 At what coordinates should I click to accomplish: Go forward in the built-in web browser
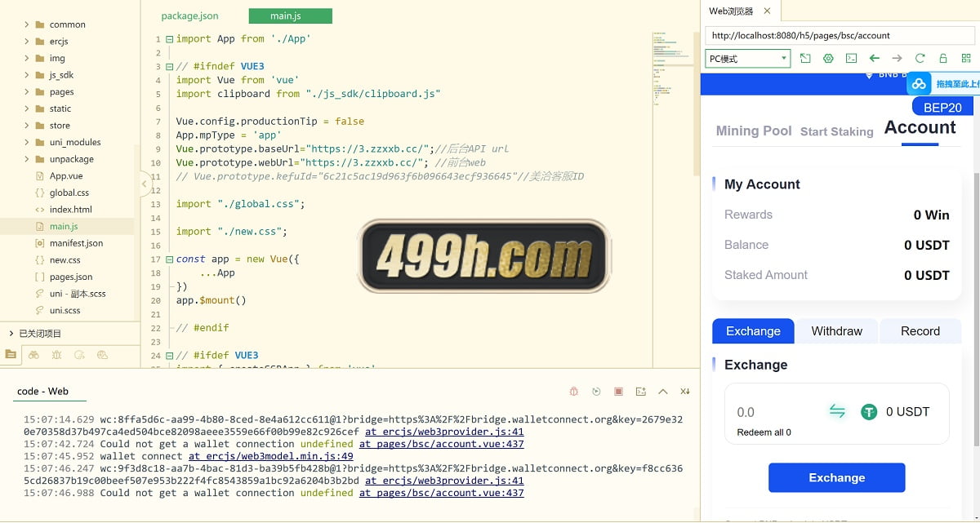(897, 59)
